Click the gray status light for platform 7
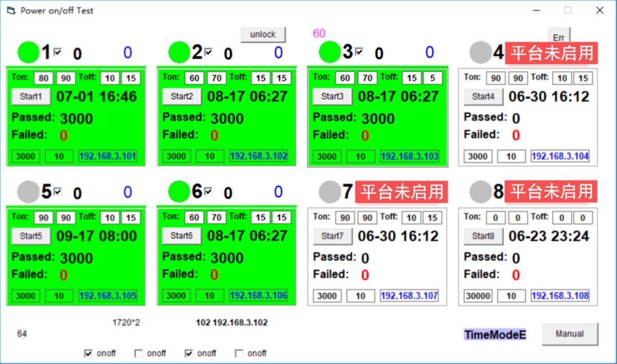617x364 pixels. (x=330, y=192)
